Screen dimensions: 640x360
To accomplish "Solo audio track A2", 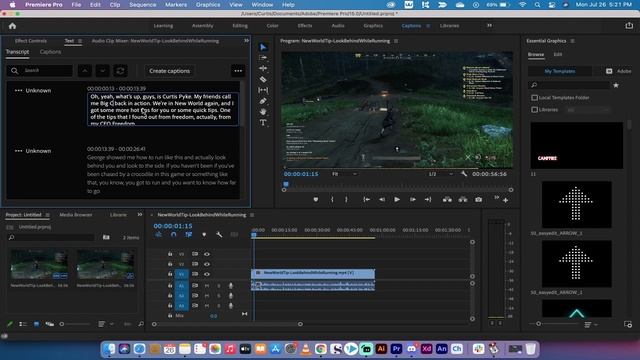I will [219, 296].
